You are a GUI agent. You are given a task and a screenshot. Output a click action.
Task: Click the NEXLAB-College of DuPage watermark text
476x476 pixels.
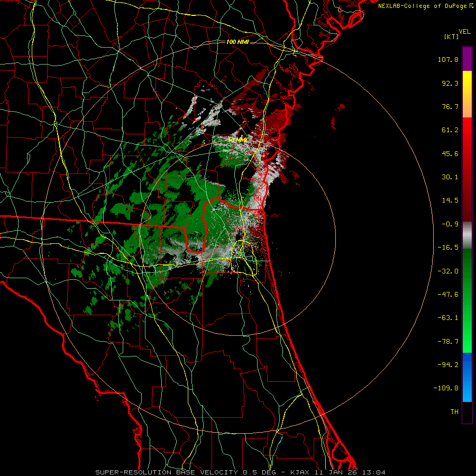click(x=425, y=6)
